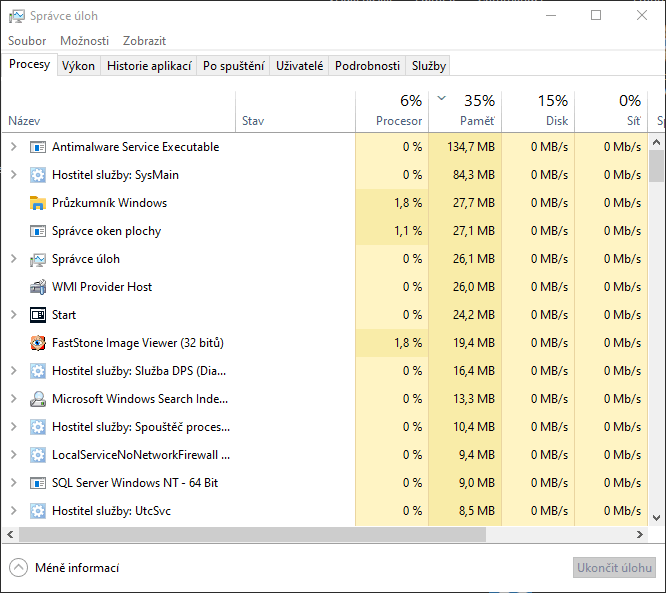Click the Microsoft Windows Search Indexer icon
Viewport: 666px width, 593px height.
pyautogui.click(x=38, y=399)
